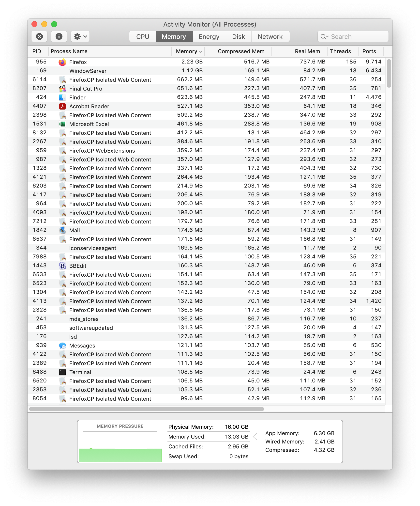
Task: Click Finder ports value 4,476
Action: coord(374,97)
